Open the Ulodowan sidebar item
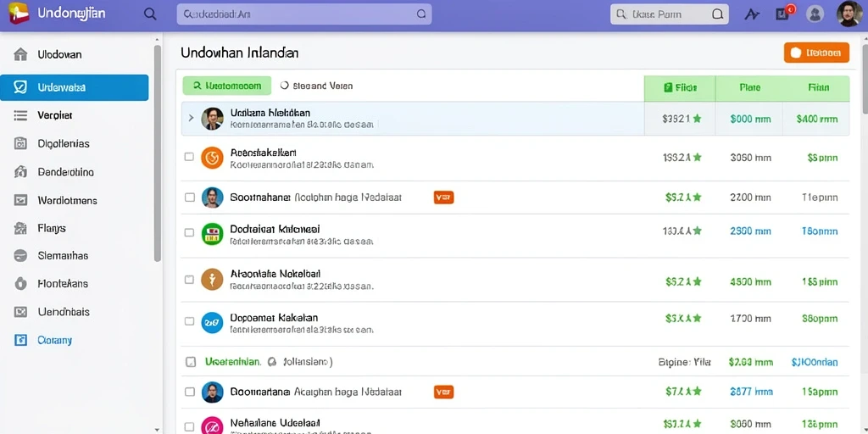 75,54
